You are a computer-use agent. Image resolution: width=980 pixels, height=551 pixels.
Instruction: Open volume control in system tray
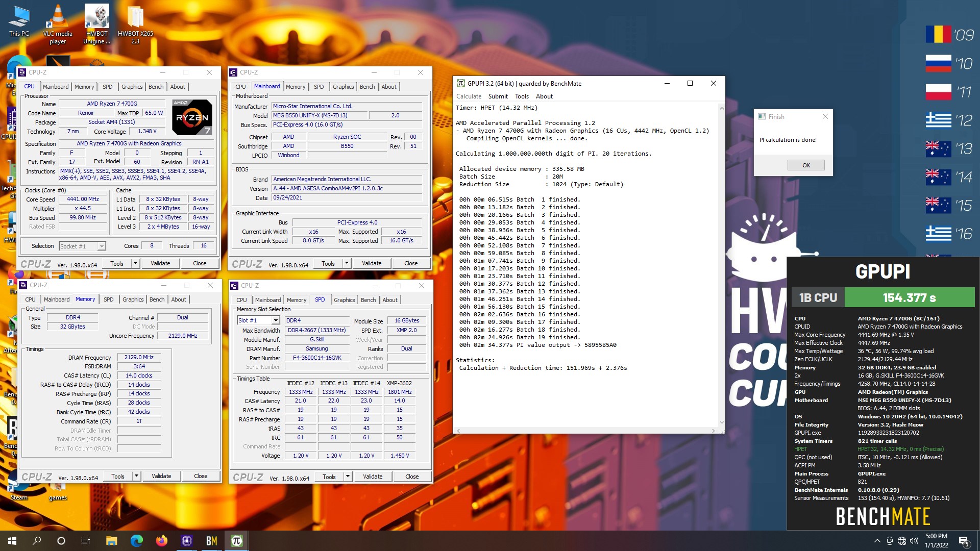(x=914, y=541)
